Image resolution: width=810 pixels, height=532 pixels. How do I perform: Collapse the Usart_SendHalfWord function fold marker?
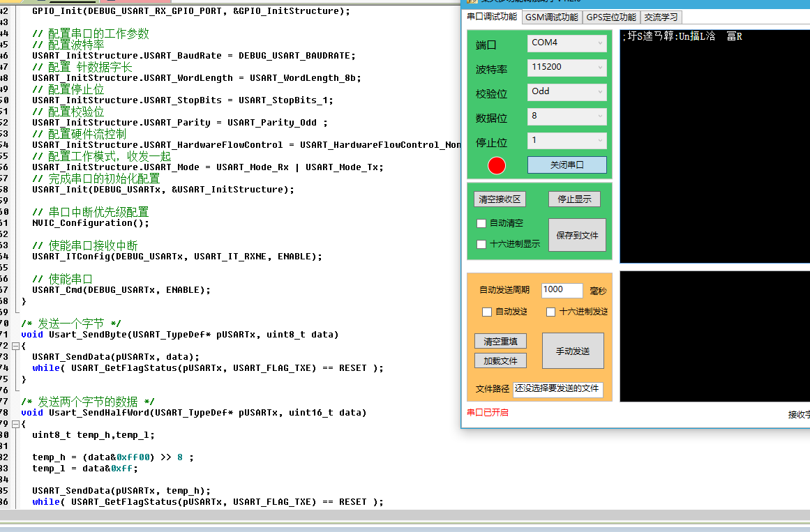pos(15,424)
